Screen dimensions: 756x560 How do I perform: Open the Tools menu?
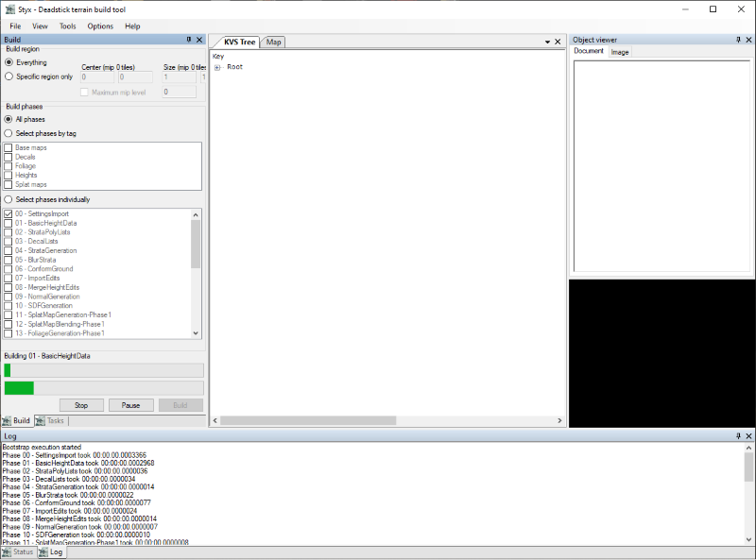pyautogui.click(x=67, y=26)
